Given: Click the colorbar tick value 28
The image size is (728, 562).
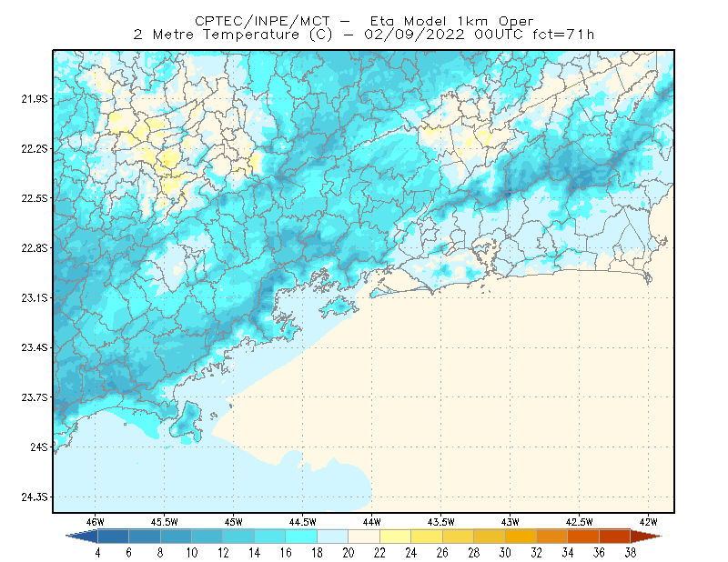Looking at the screenshot, I should coord(473,553).
